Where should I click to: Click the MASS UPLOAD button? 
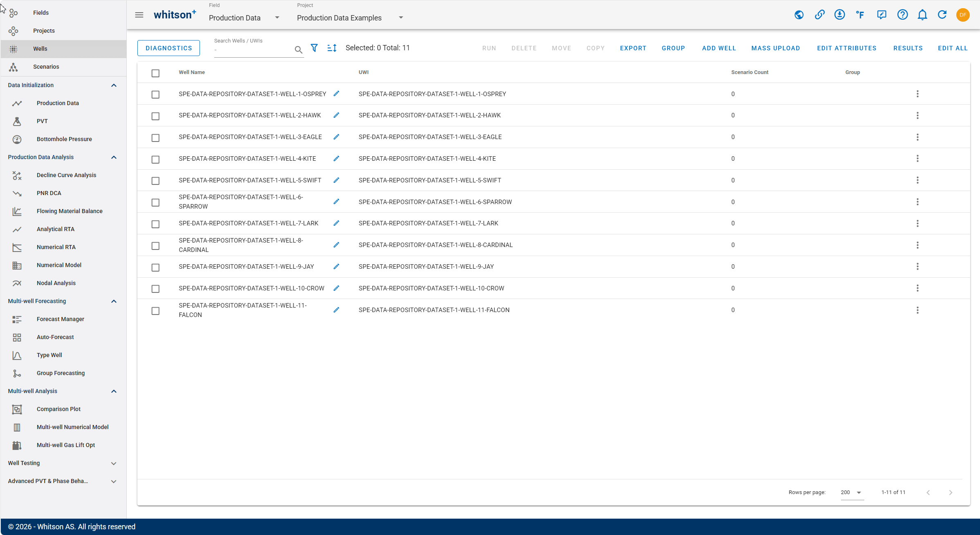(776, 48)
